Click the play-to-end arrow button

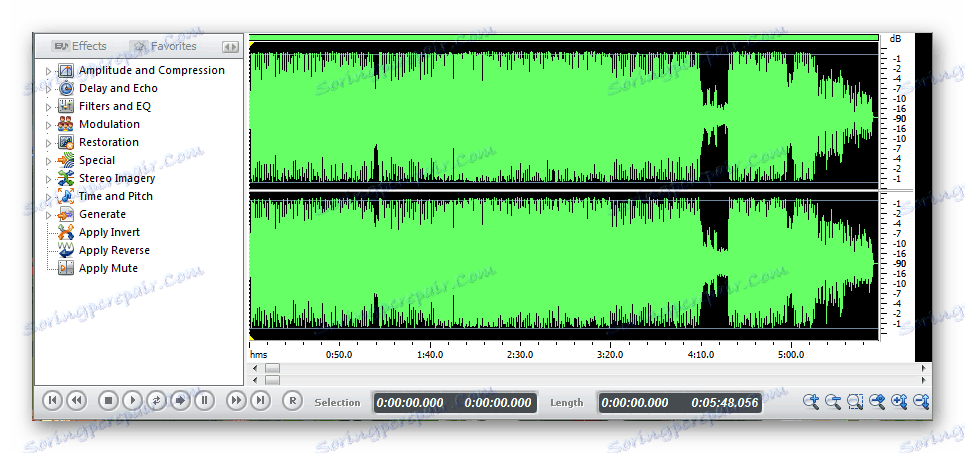tap(180, 401)
